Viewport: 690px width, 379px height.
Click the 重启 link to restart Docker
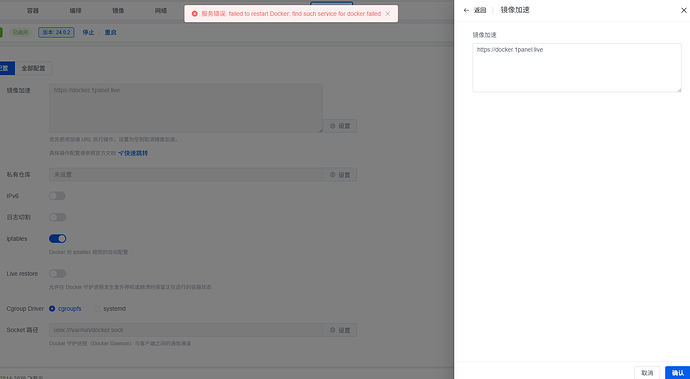pyautogui.click(x=110, y=32)
